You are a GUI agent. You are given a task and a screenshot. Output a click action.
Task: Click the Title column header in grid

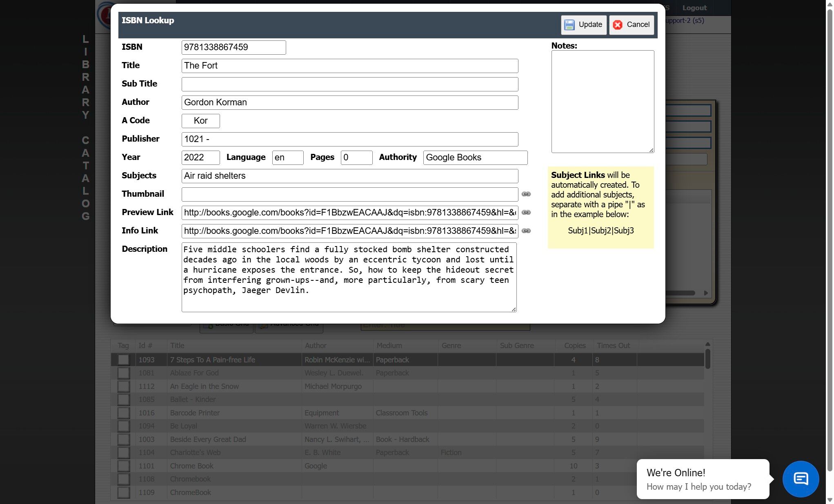coord(177,346)
